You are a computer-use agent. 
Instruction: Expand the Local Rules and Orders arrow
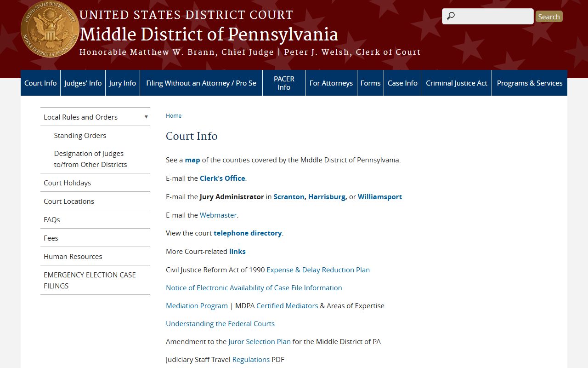(x=146, y=117)
